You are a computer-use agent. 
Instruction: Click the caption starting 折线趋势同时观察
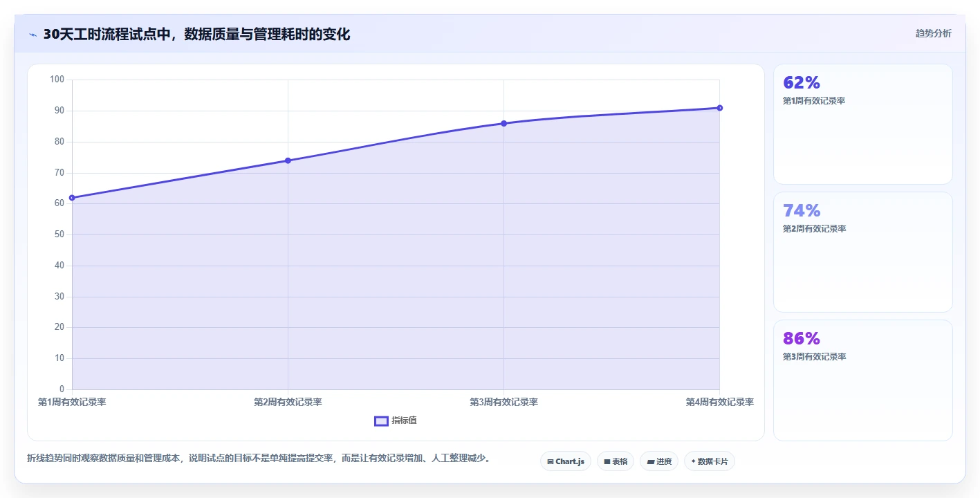click(x=259, y=458)
